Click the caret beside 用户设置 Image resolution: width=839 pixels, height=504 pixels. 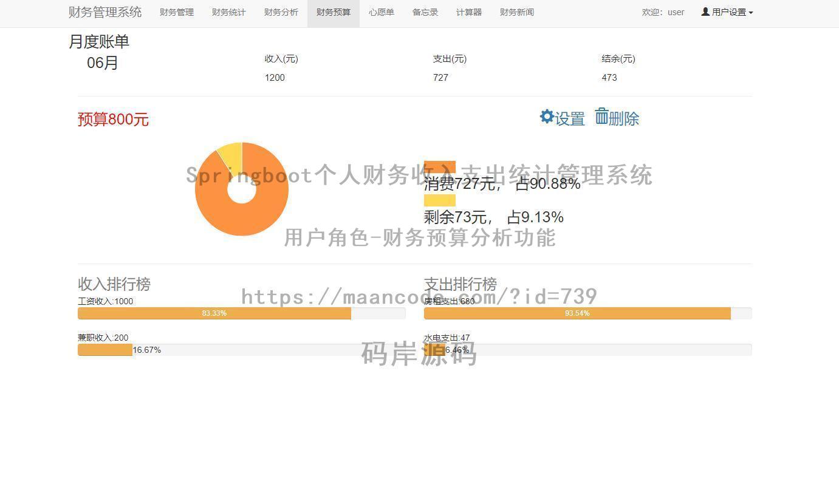(x=751, y=13)
